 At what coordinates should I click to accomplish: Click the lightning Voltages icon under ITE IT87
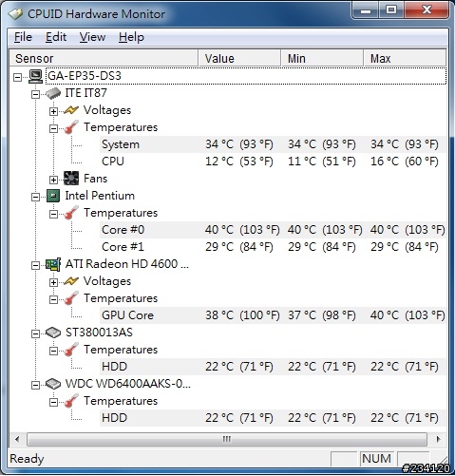pyautogui.click(x=71, y=110)
